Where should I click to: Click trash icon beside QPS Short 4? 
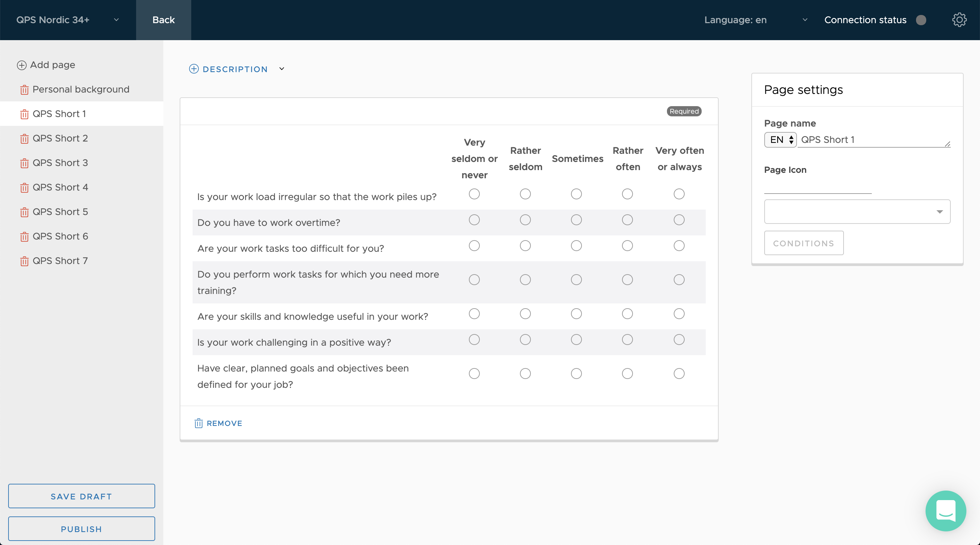(x=24, y=187)
